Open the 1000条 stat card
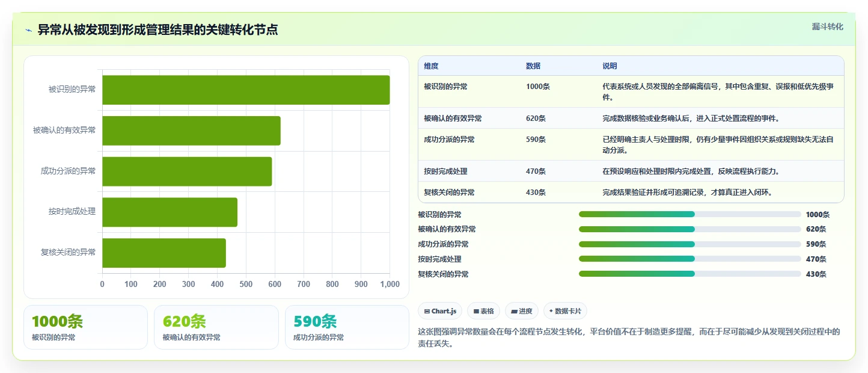Screen dimensions: 868x373 pos(85,327)
